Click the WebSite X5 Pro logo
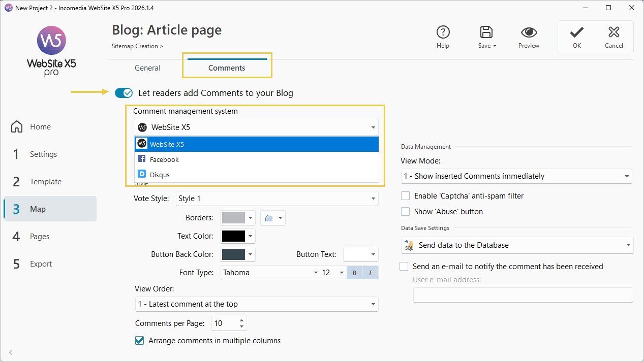This screenshot has height=362, width=644. 51,51
